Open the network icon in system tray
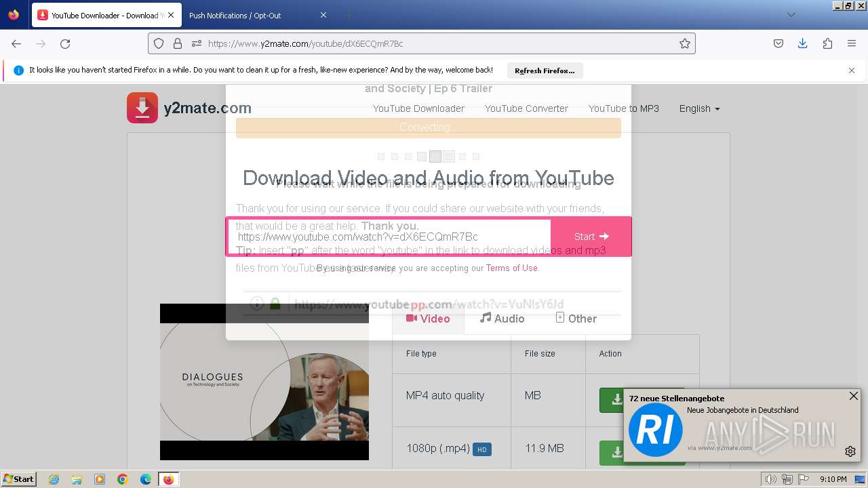This screenshot has height=488, width=868. [x=787, y=479]
